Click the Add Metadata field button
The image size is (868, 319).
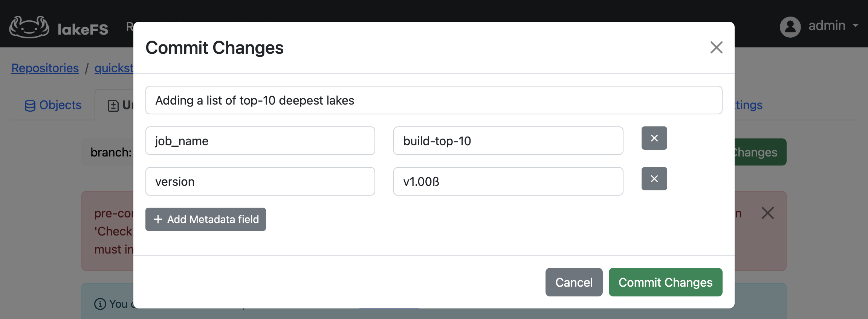pos(205,219)
